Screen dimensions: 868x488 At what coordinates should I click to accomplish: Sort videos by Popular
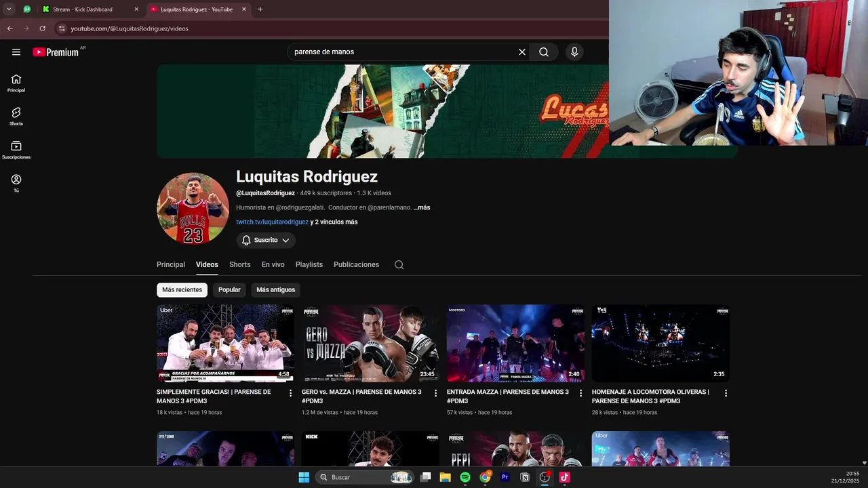coord(229,289)
